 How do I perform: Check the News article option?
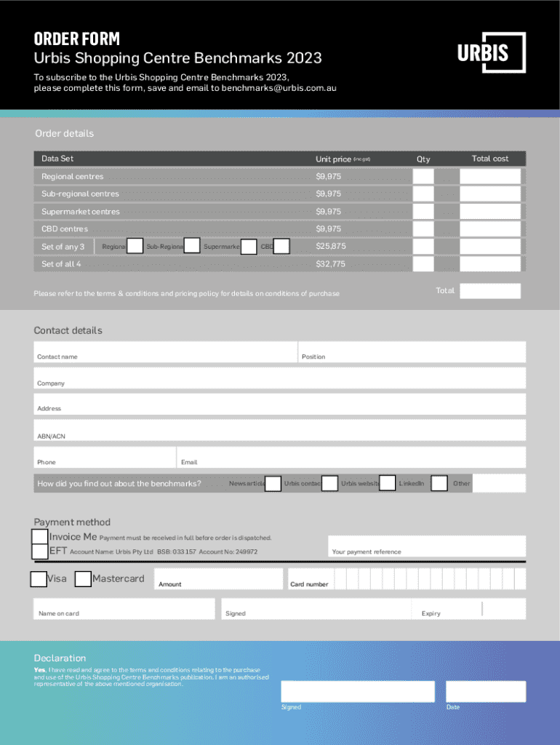point(273,483)
